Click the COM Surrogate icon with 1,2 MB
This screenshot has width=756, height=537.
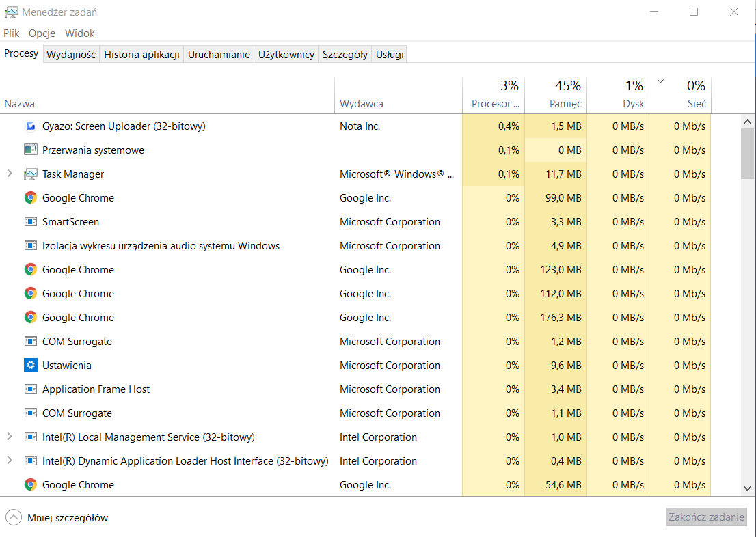(x=30, y=342)
